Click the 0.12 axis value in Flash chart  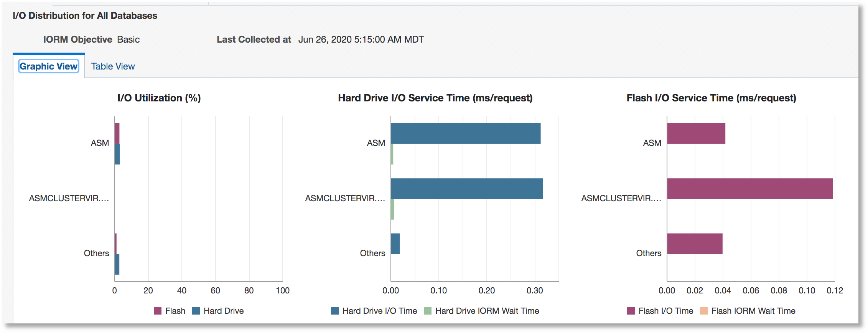pos(835,290)
